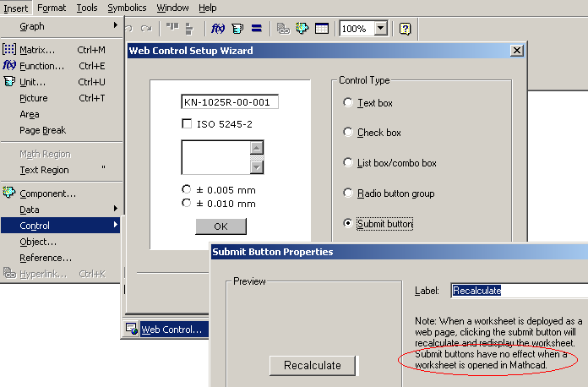Image resolution: width=588 pixels, height=387 pixels.
Task: Expand the Graph submenu
Action: [x=62, y=26]
